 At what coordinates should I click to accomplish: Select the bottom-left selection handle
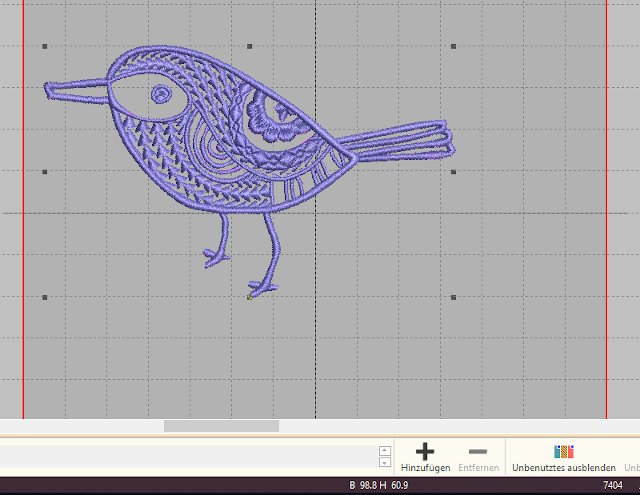45,297
